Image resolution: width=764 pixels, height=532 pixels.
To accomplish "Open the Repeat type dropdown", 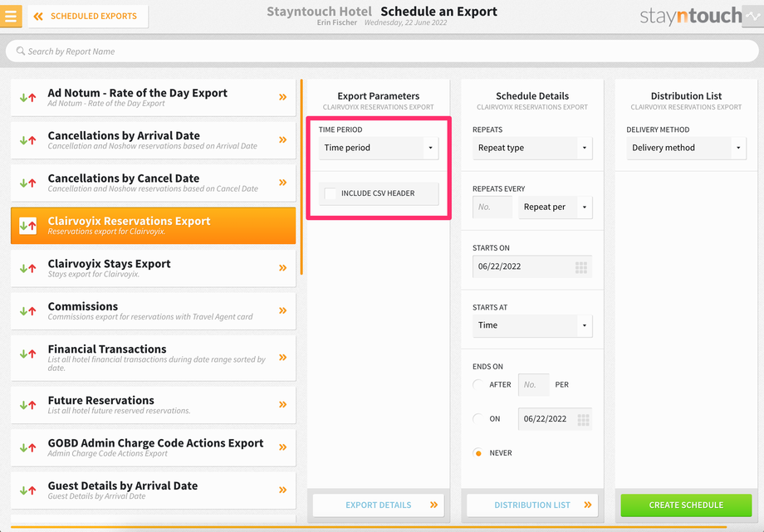I will [x=532, y=148].
